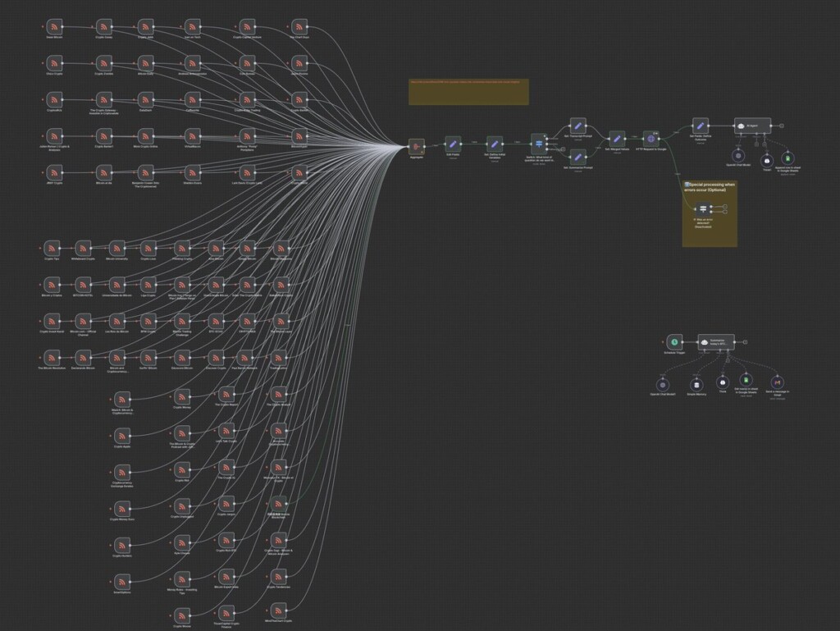
Task: Select the Set: Transcript Prompt node
Action: [x=577, y=126]
